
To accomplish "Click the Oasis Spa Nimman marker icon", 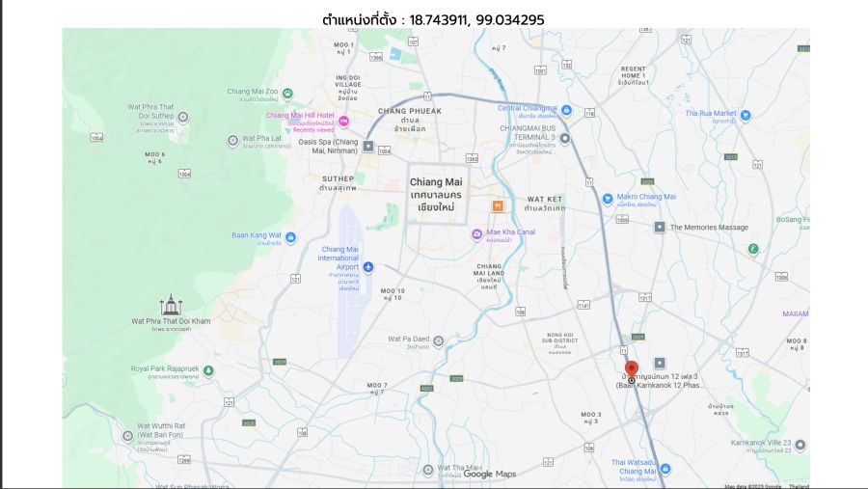I will tap(368, 147).
